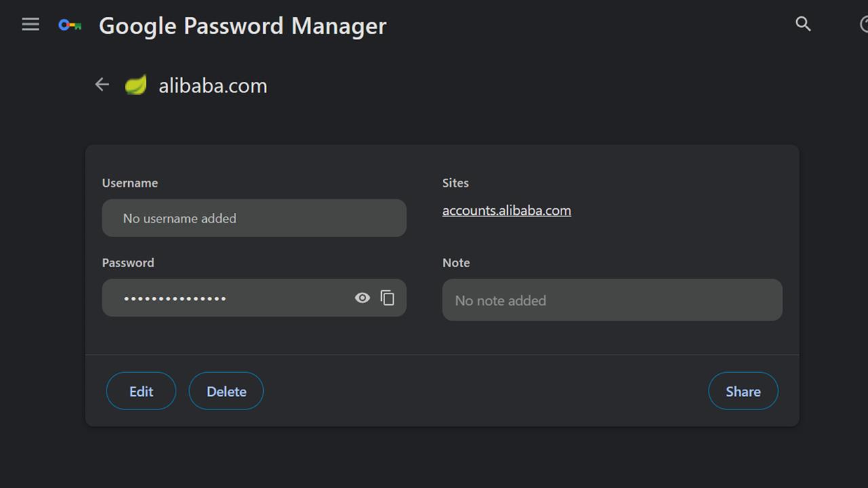Image resolution: width=868 pixels, height=488 pixels.
Task: Show password with the eye icon
Action: [362, 298]
